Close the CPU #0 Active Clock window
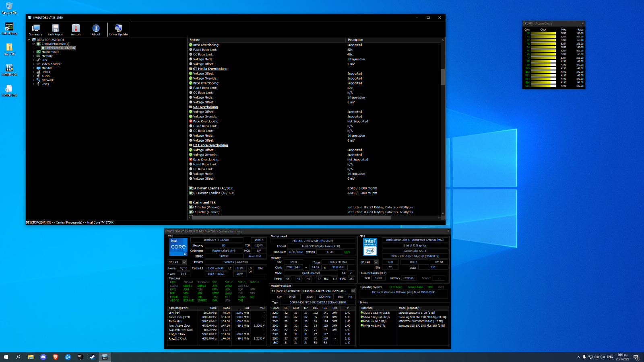The image size is (644, 362). [x=582, y=23]
